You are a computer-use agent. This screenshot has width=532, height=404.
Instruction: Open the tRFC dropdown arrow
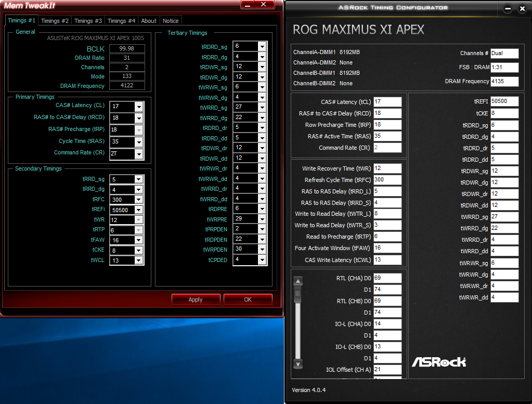(139, 200)
